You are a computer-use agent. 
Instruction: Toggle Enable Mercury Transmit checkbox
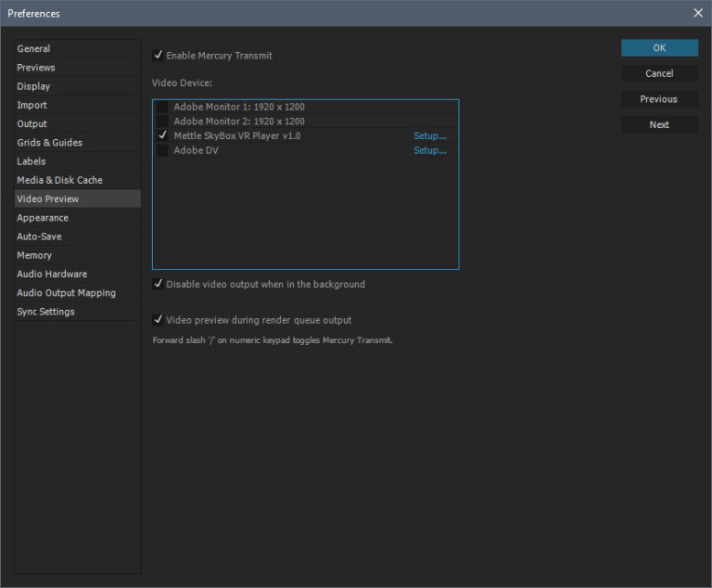point(159,56)
